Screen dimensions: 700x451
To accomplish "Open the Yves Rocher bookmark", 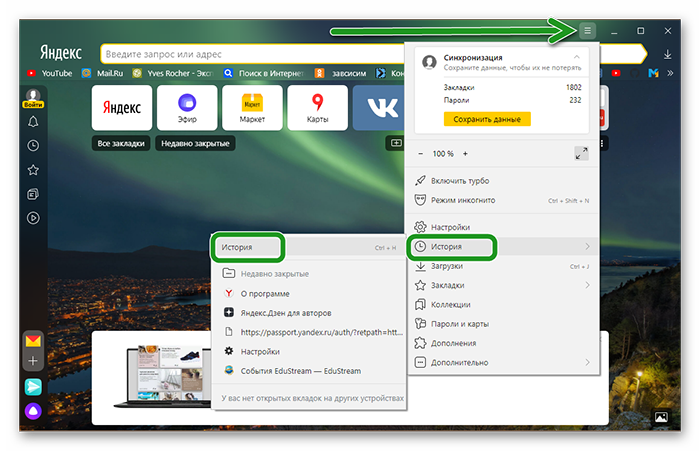I will pyautogui.click(x=173, y=73).
